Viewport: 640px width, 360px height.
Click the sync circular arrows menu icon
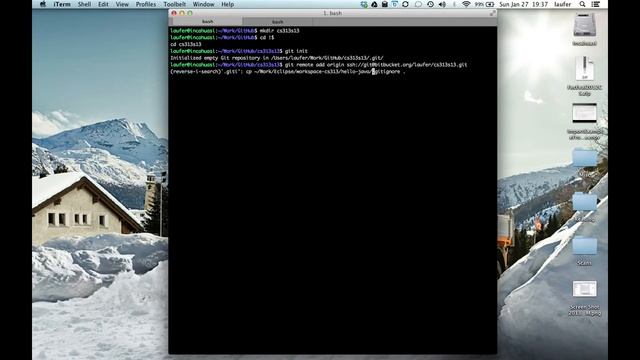[x=405, y=4]
